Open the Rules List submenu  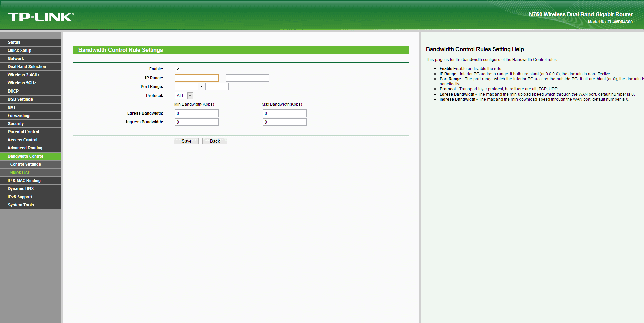(x=31, y=173)
